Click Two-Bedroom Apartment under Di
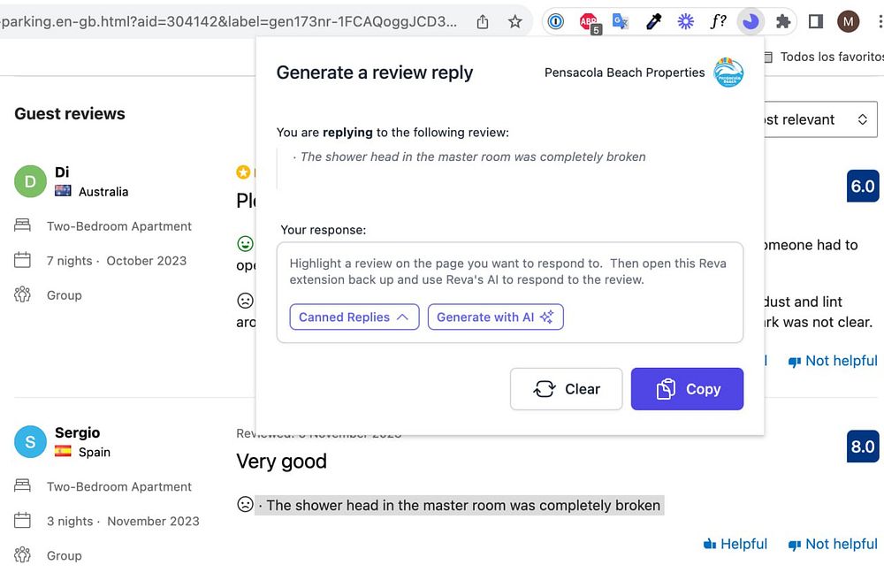 119,226
